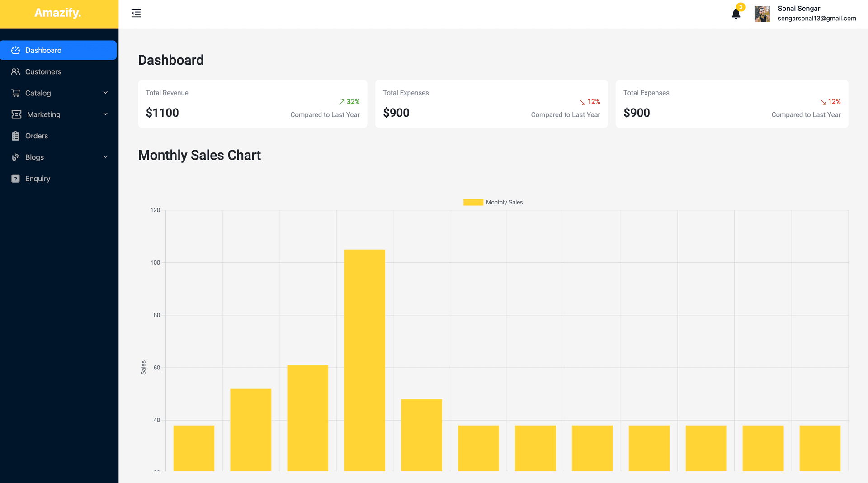Click the Blogs feed icon
This screenshot has height=483, width=868.
point(16,157)
